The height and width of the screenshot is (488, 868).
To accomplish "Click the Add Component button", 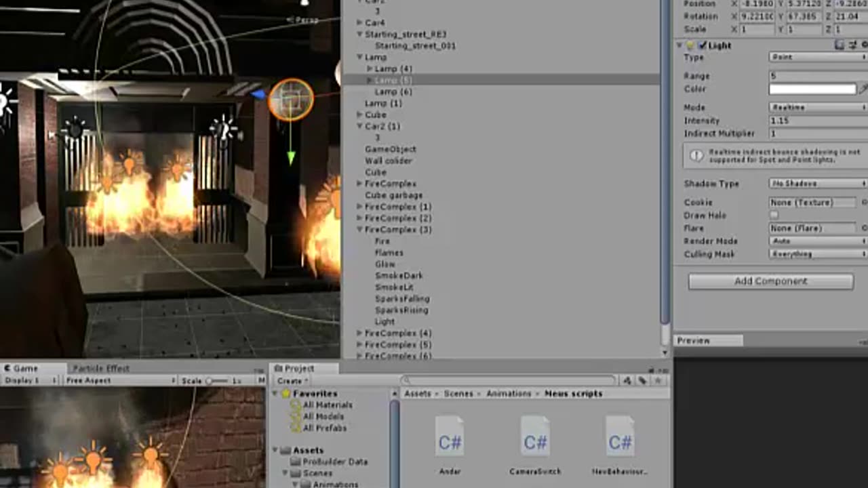I will click(x=771, y=281).
